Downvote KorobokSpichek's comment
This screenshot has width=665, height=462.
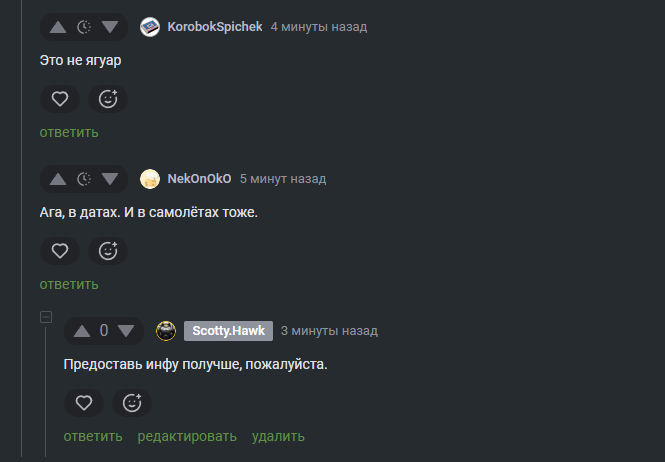(x=110, y=27)
